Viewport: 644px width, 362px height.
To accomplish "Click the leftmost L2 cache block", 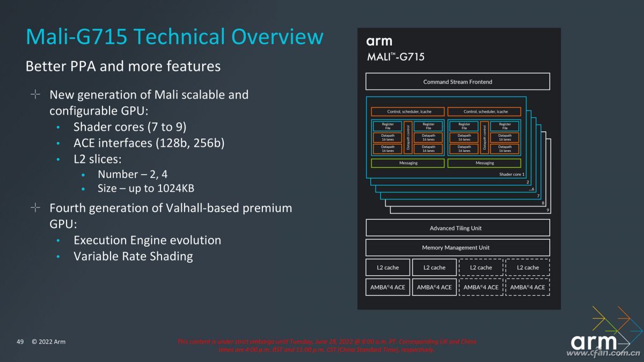I will tap(387, 267).
